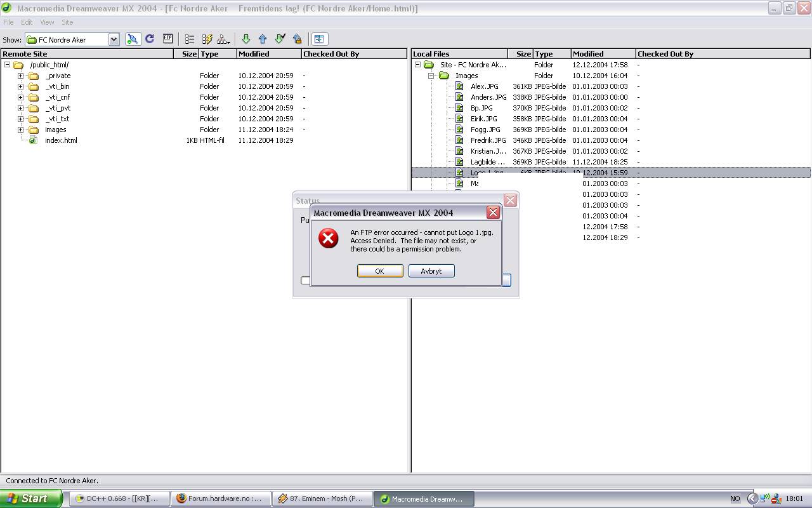Image resolution: width=812 pixels, height=508 pixels.
Task: Click the Fogg.JPG image file icon
Action: pyautogui.click(x=459, y=130)
